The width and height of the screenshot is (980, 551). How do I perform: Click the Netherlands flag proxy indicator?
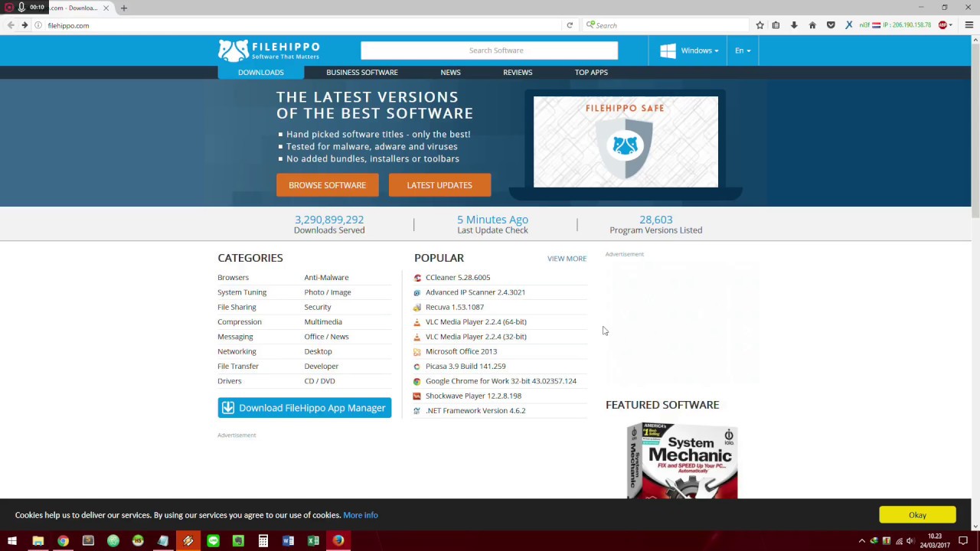(x=877, y=25)
